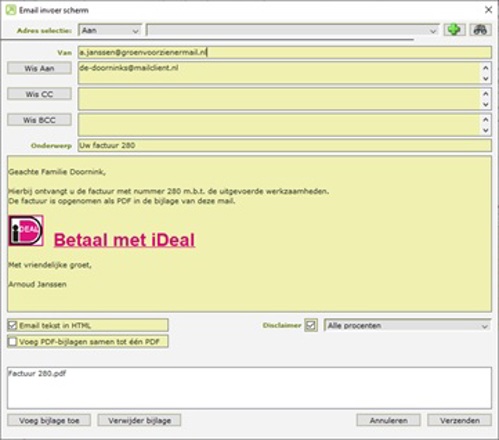499x440 pixels.
Task: Click the Wis Aan button
Action: click(39, 68)
